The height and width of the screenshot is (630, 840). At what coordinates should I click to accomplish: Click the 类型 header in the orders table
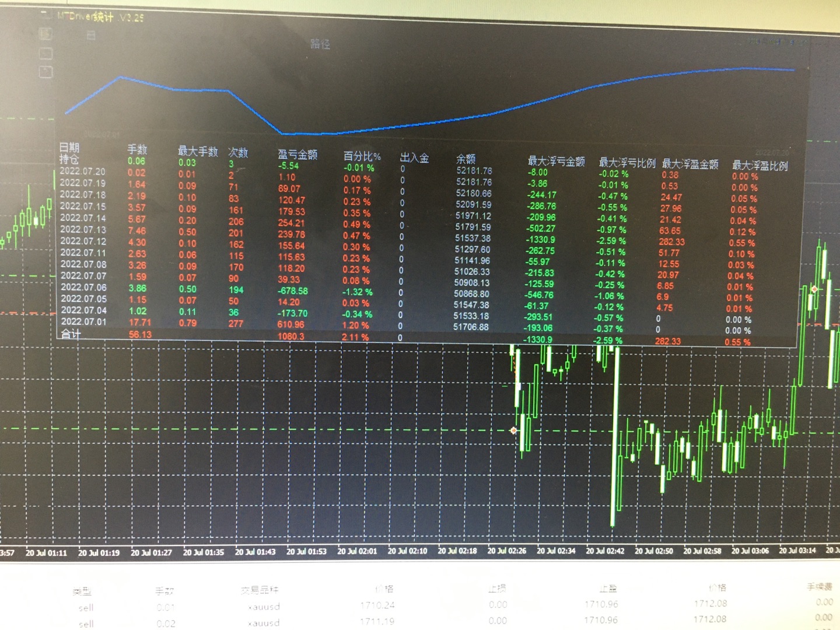(x=82, y=591)
